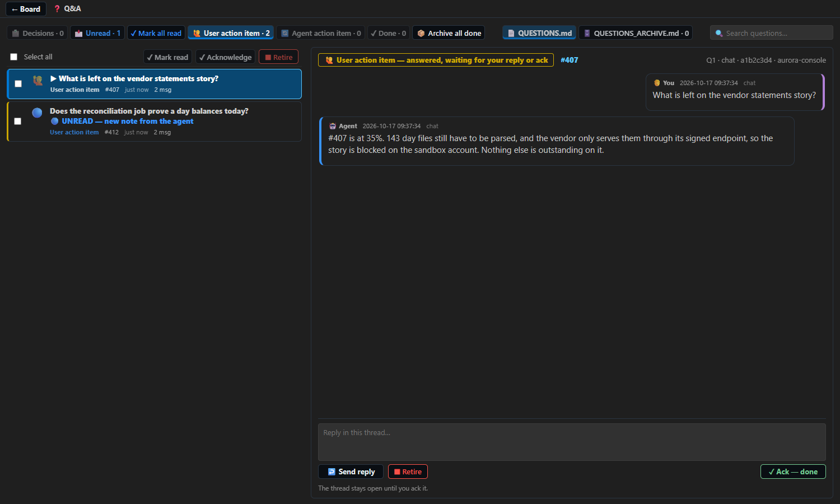
Task: Check the vendor statements story checkbox
Action: (18, 83)
